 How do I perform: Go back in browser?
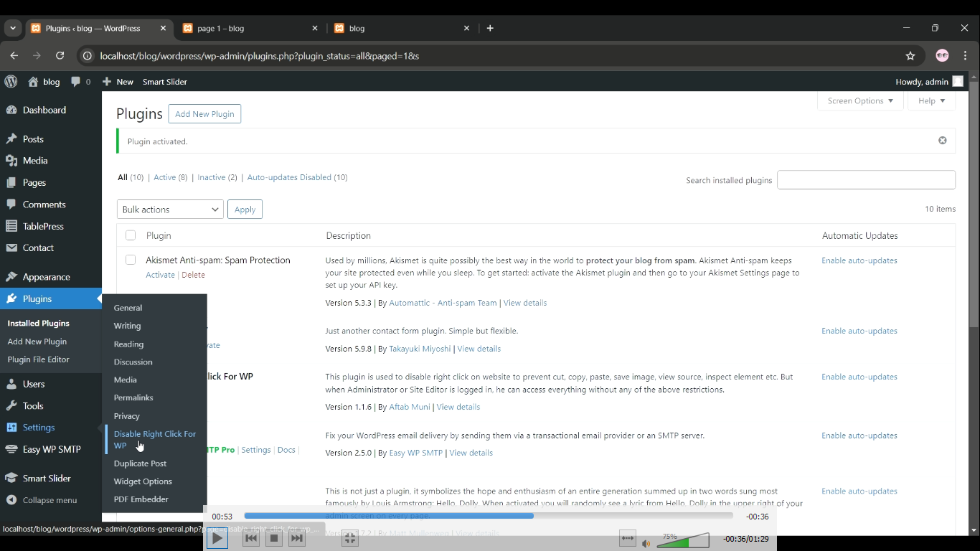click(x=14, y=55)
